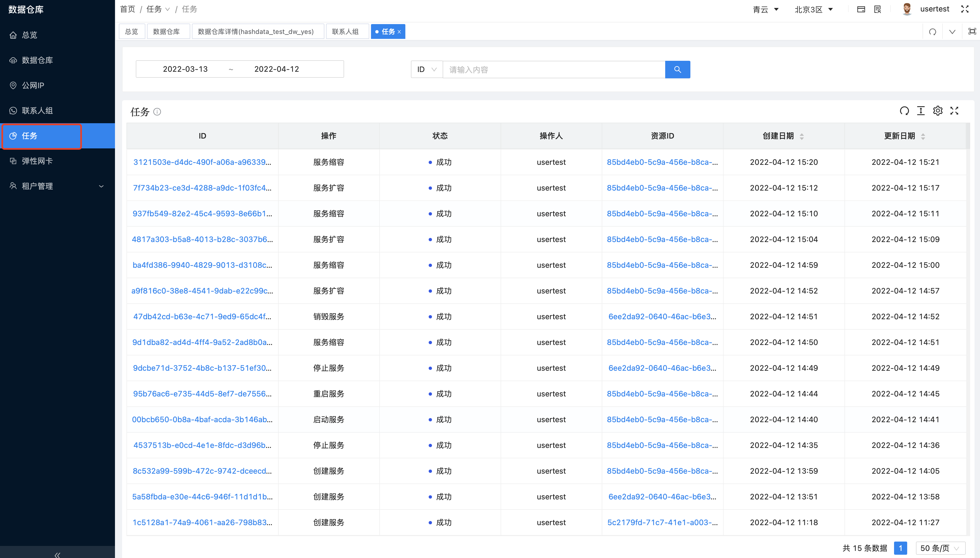Viewport: 980px width, 558px height.
Task: Refresh the task table with the reload icon
Action: [904, 110]
